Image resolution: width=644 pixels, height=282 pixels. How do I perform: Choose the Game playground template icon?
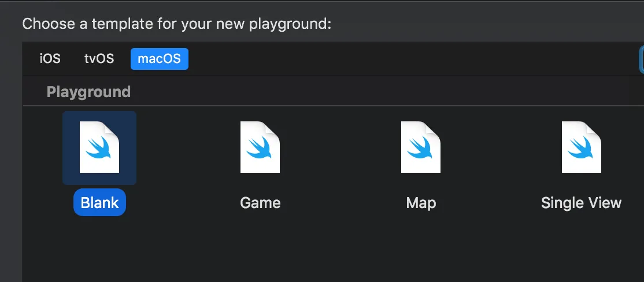[260, 147]
